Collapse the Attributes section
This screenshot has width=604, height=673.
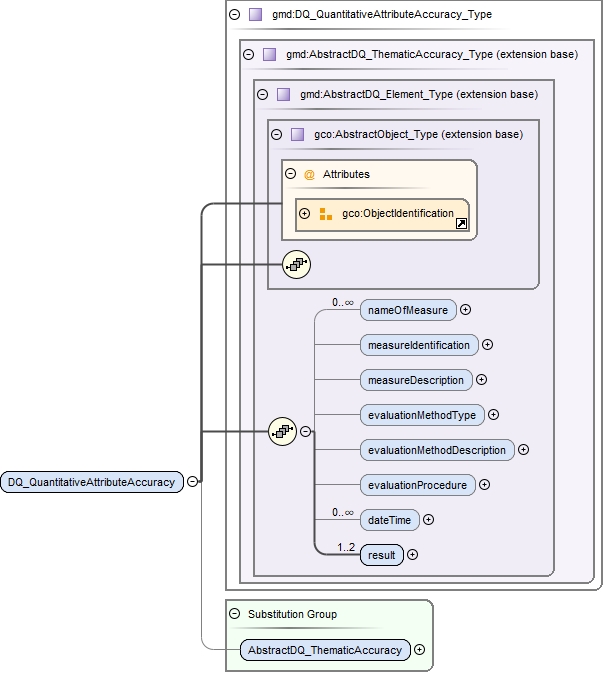click(x=291, y=174)
